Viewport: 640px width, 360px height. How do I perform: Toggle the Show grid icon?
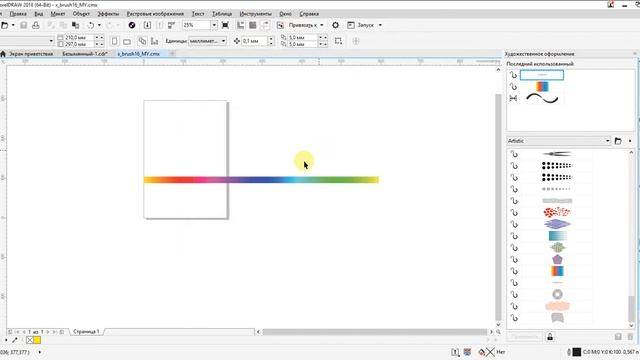253,25
